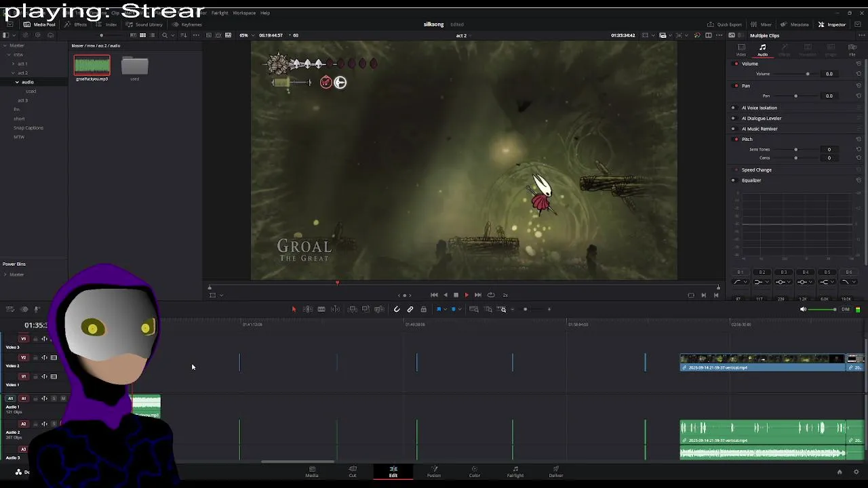Click Quick Export
The image size is (868, 488).
tap(724, 24)
